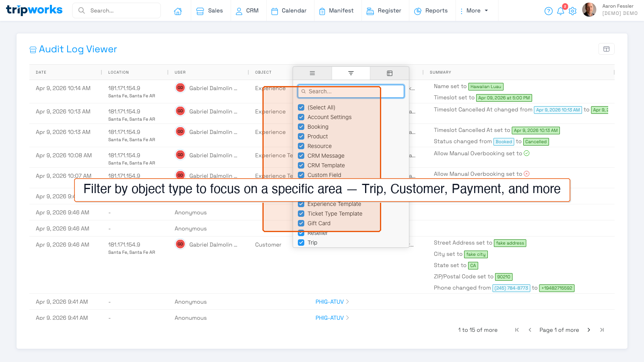Click Gabriel Dalmolin's red GD avatar badge
Image resolution: width=644 pixels, height=362 pixels.
tap(180, 88)
